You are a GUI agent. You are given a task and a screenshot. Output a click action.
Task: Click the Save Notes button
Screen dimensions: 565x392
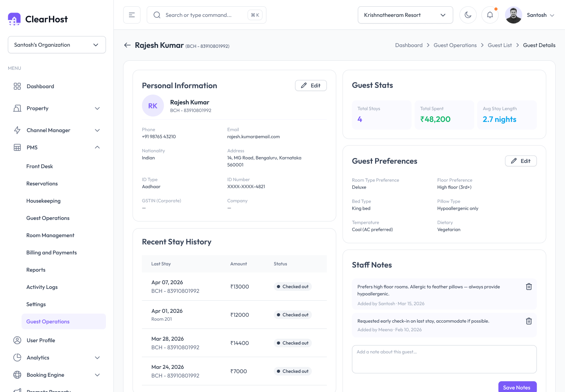pyautogui.click(x=518, y=387)
